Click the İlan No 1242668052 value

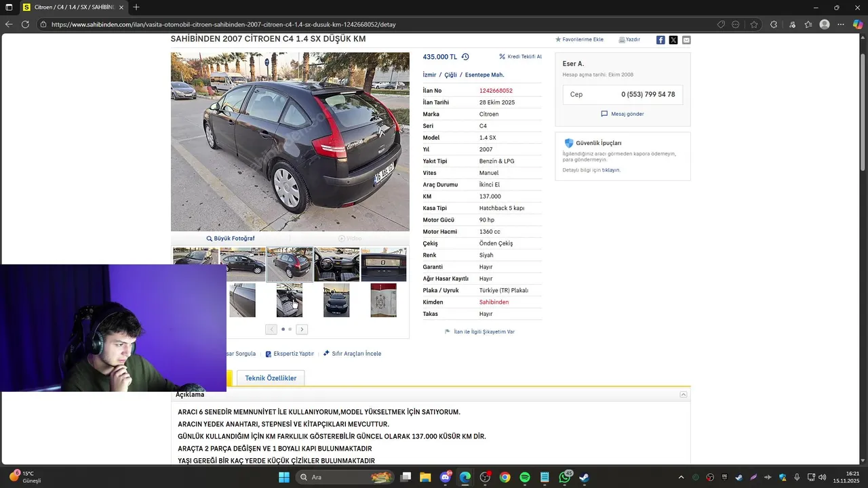tap(496, 91)
